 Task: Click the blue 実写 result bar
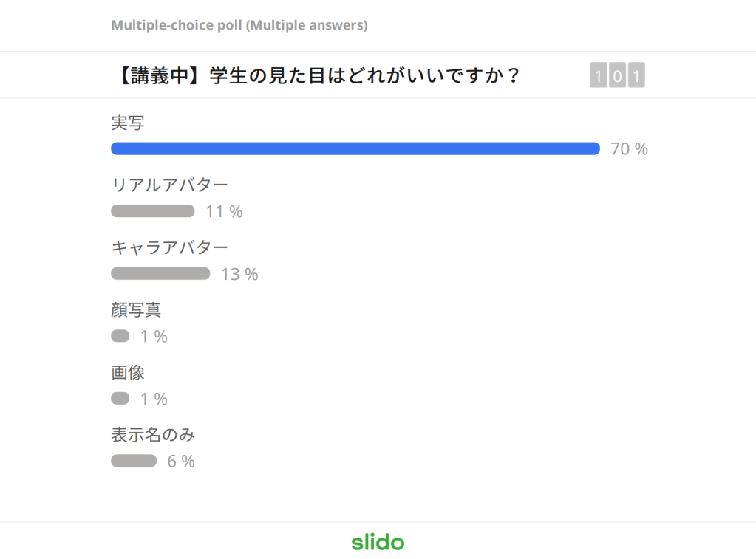(x=355, y=148)
